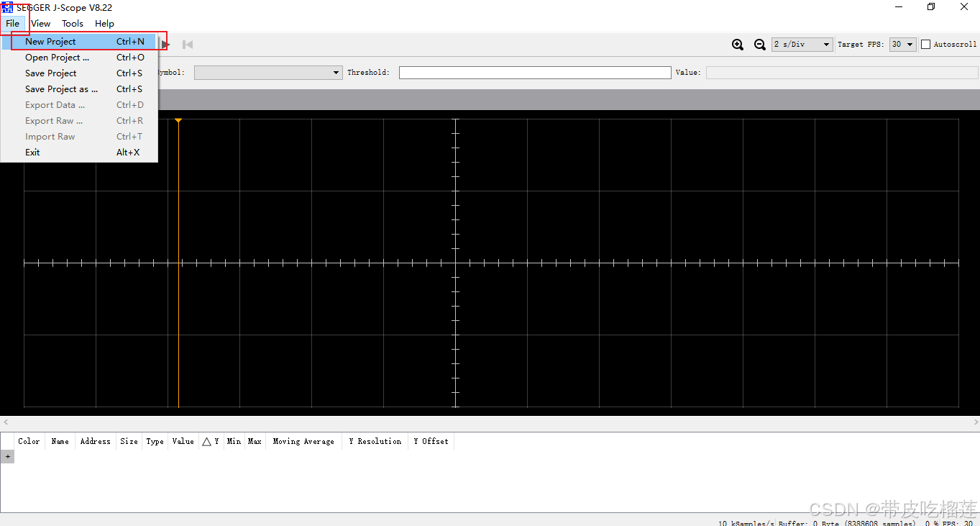The width and height of the screenshot is (980, 526).
Task: Open the View menu
Action: (x=41, y=24)
